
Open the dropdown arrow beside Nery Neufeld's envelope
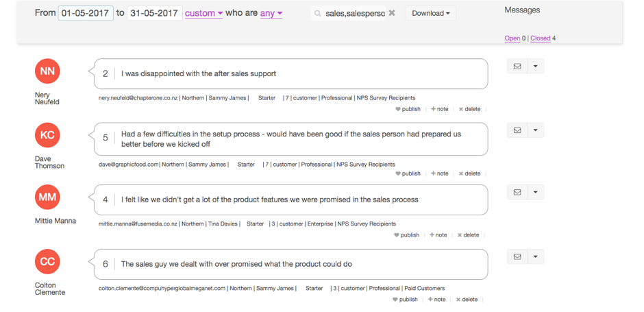pyautogui.click(x=535, y=67)
